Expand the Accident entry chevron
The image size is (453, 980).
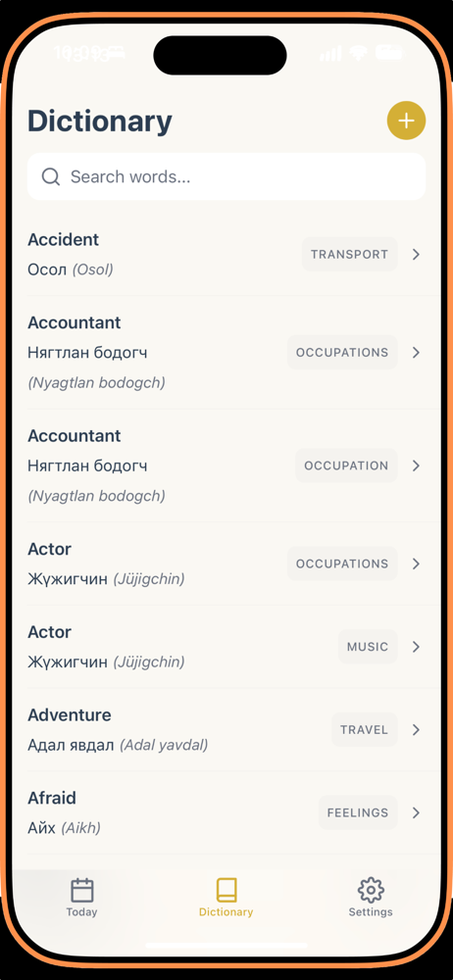[416, 255]
